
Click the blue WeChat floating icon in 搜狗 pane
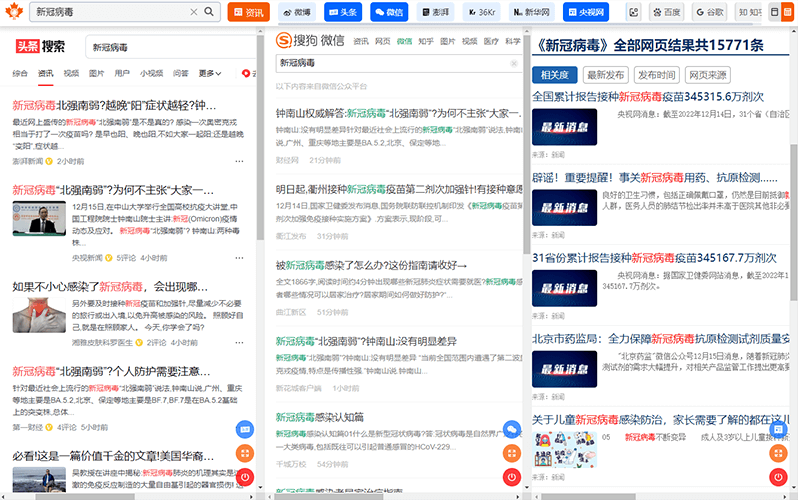coord(512,430)
